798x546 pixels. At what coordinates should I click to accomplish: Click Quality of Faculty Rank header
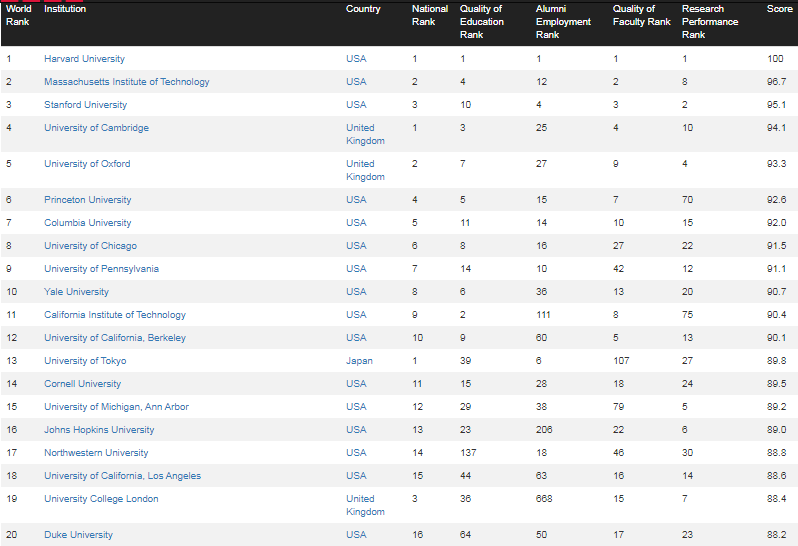tap(641, 15)
